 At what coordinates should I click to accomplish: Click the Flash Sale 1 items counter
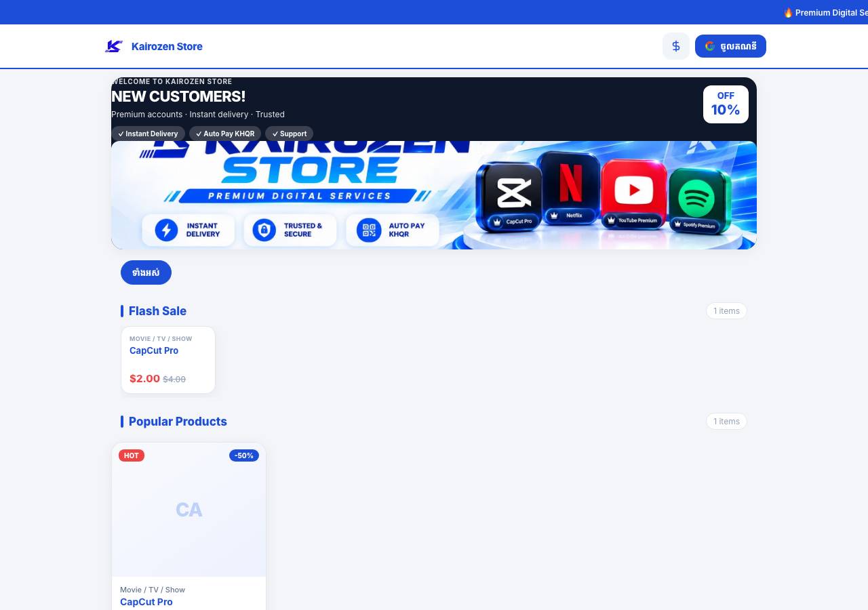(726, 311)
